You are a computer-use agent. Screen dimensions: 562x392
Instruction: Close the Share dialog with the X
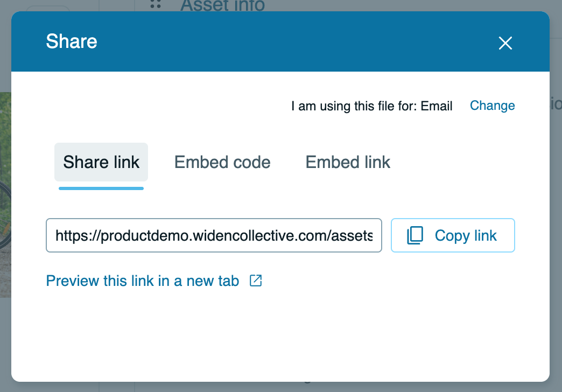point(505,43)
